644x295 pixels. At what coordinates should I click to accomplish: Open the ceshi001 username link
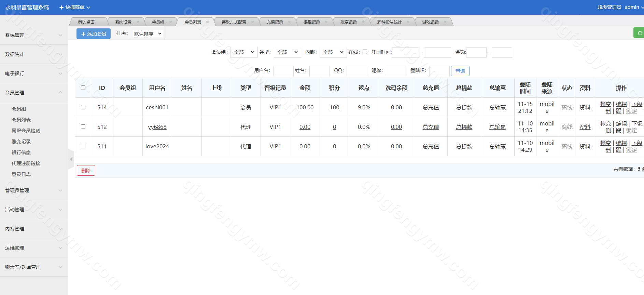click(157, 107)
